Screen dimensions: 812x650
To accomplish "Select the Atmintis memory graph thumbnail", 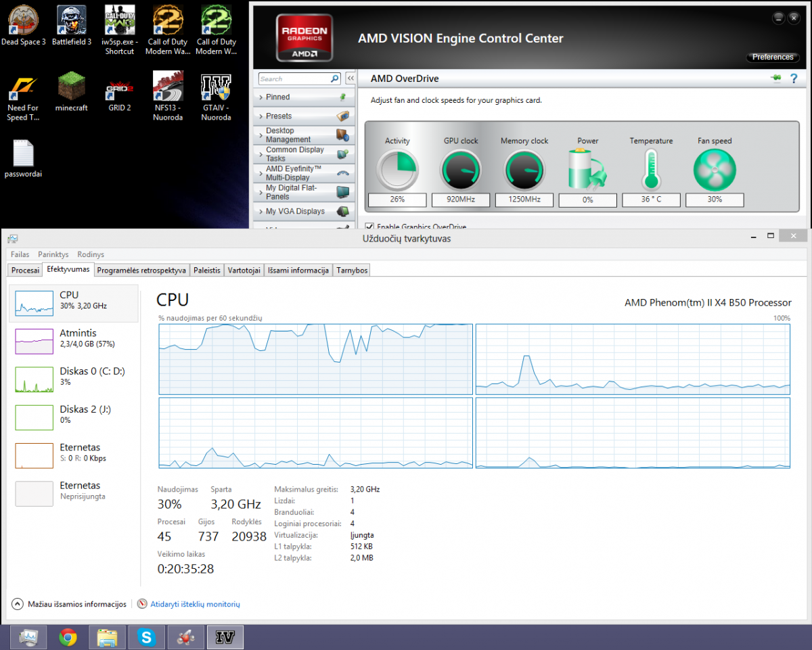I will (34, 341).
